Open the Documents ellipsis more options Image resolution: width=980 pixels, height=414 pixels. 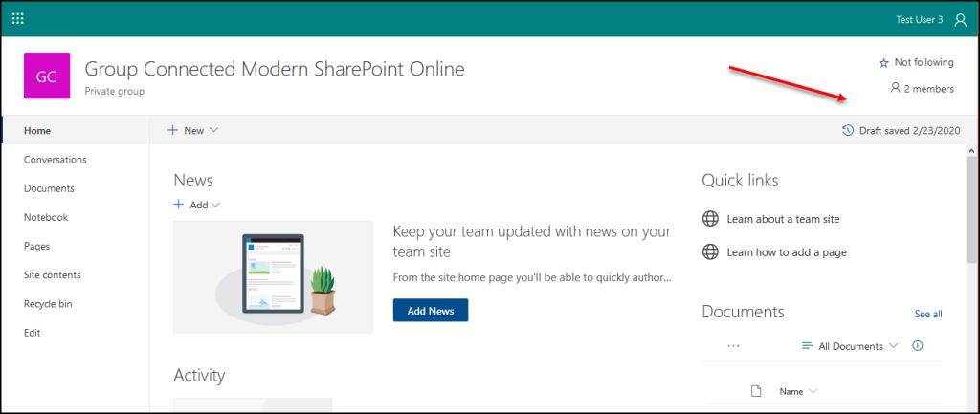[x=734, y=346]
